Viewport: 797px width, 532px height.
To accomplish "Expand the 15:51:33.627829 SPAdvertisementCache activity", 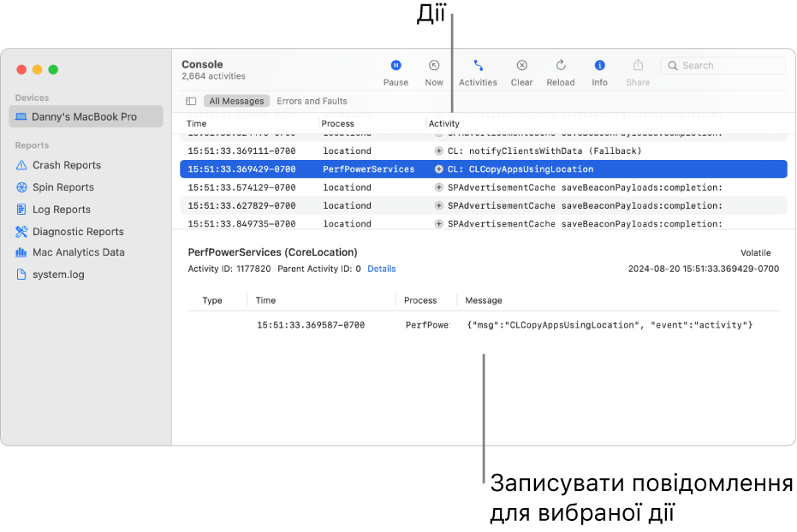I will tap(438, 205).
